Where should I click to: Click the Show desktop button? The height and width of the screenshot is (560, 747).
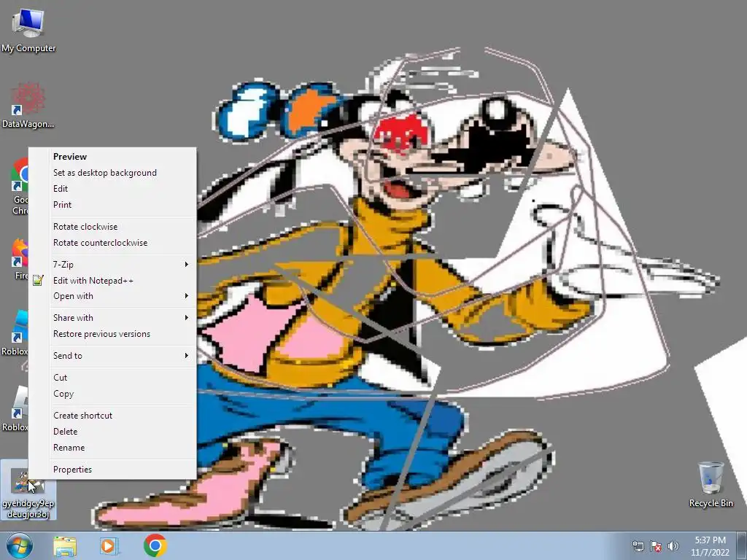click(x=742, y=546)
